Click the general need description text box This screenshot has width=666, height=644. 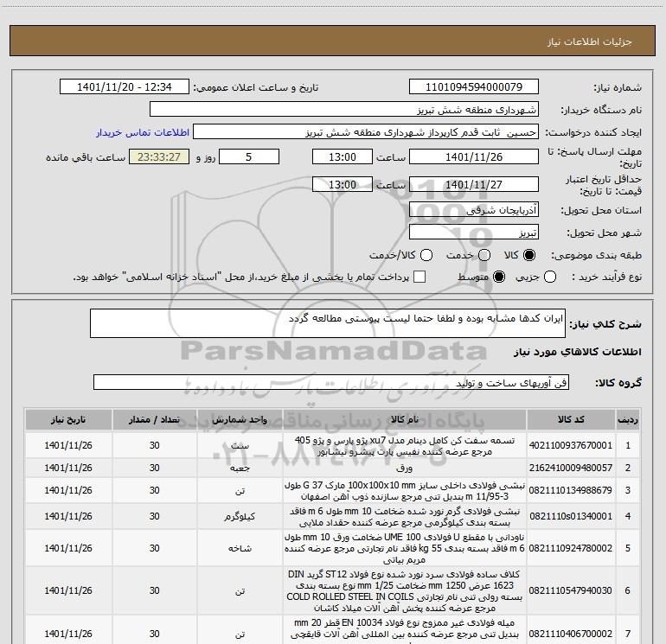click(328, 323)
